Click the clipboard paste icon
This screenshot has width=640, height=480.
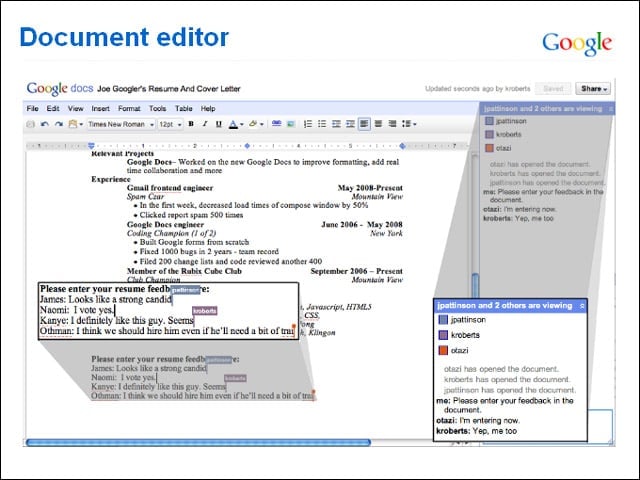point(73,124)
